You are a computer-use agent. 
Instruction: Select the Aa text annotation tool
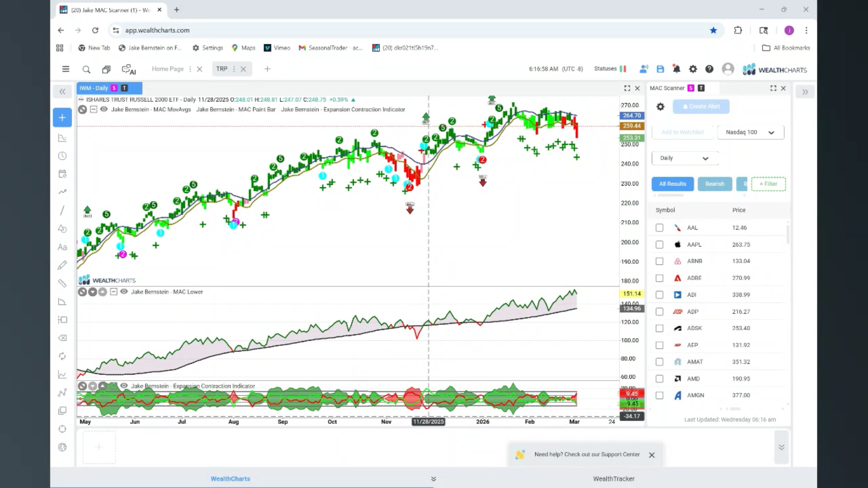(62, 247)
